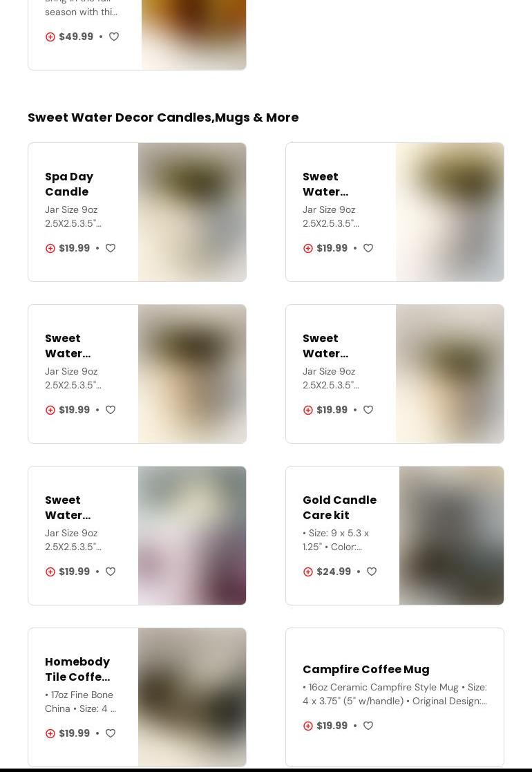Add the $49.99 item to cart
Screen dimensions: 532x772
pos(50,37)
